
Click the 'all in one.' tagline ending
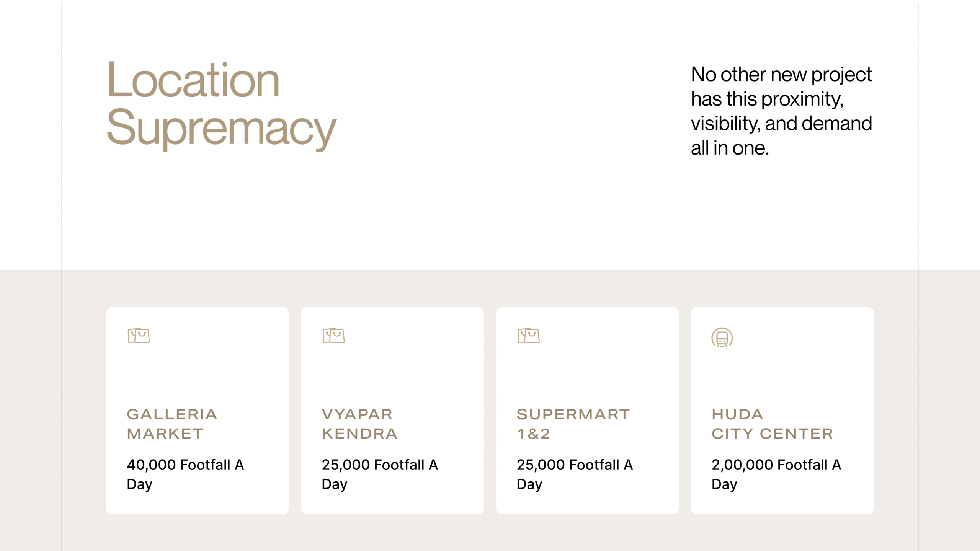pyautogui.click(x=730, y=148)
